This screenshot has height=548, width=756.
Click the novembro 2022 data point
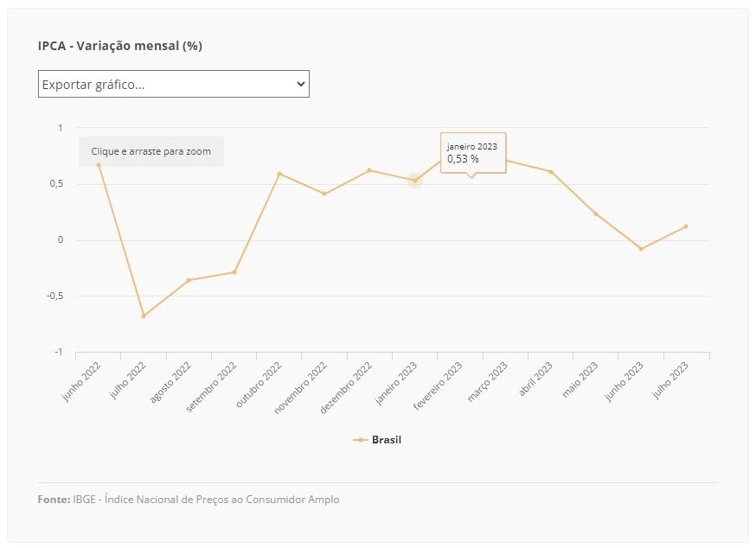[324, 194]
